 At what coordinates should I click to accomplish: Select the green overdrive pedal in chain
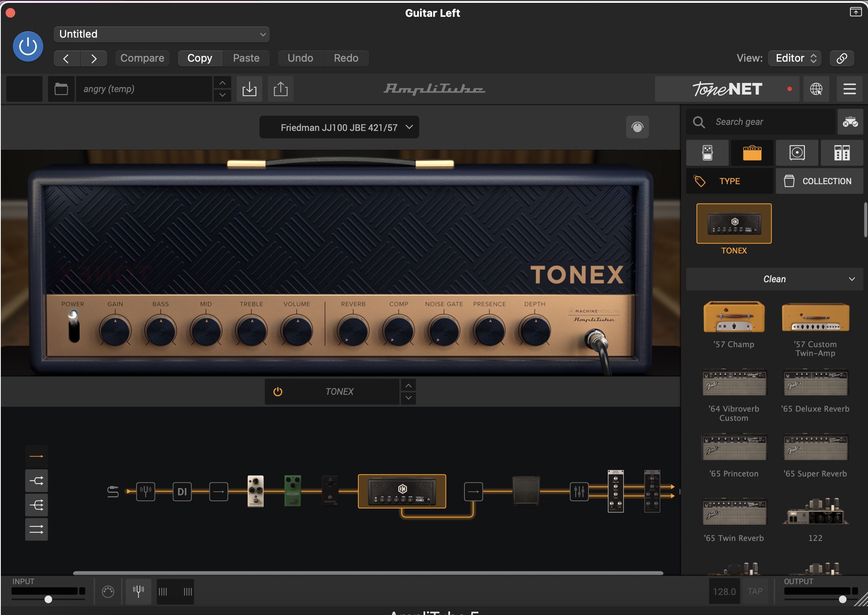293,491
